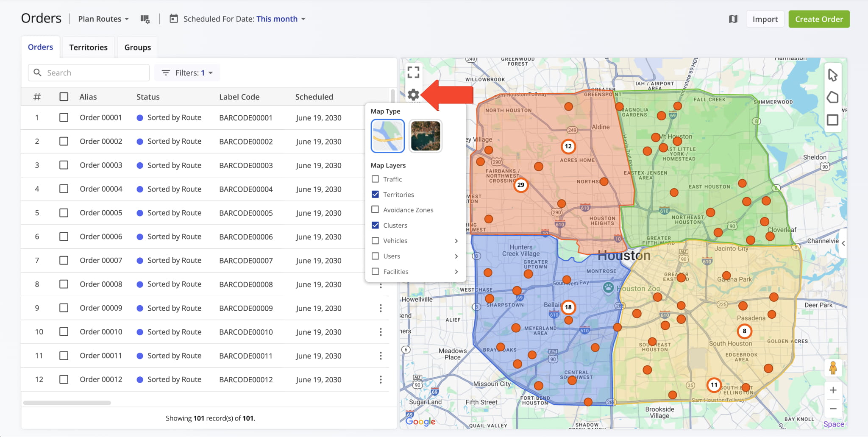Click the filter lines icon in Filters
The image size is (868, 437).
[166, 73]
